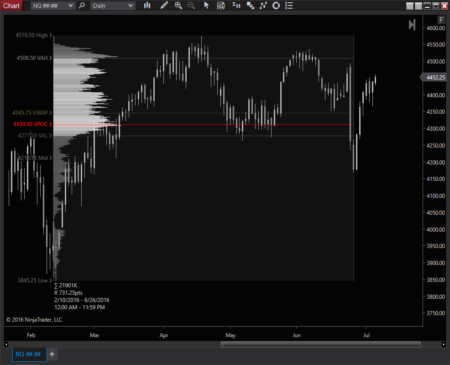The width and height of the screenshot is (450, 365).
Task: Toggle the F fixed scale button
Action: (x=441, y=20)
